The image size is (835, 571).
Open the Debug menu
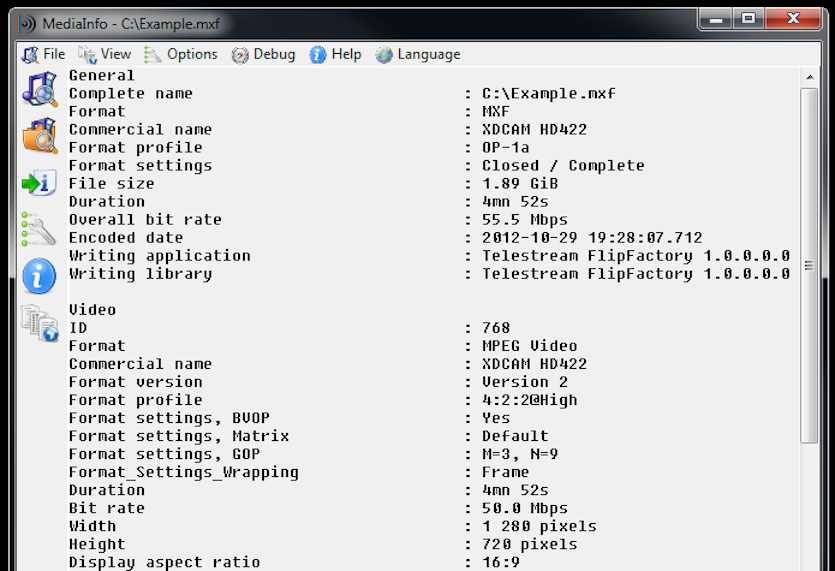point(263,54)
